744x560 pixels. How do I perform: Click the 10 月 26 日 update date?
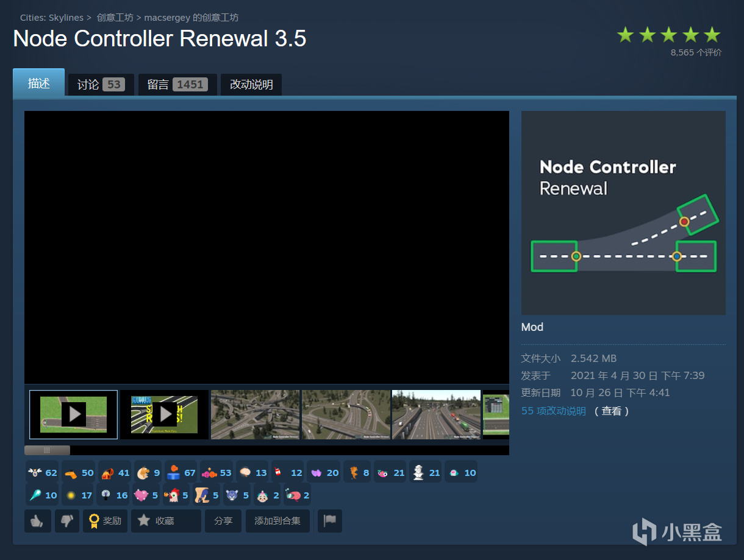[620, 392]
